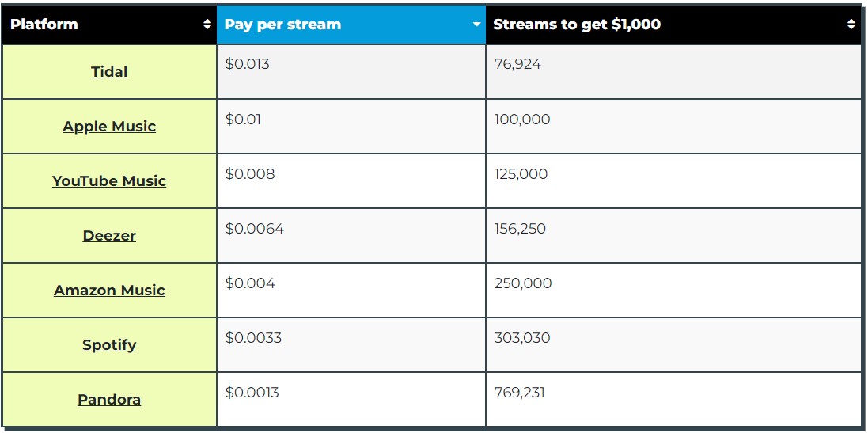This screenshot has height=433, width=868.
Task: Visit the YouTube Music link
Action: (x=109, y=181)
